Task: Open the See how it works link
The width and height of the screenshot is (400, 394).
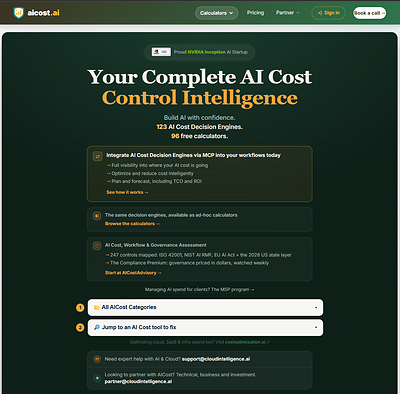Action: coord(127,192)
